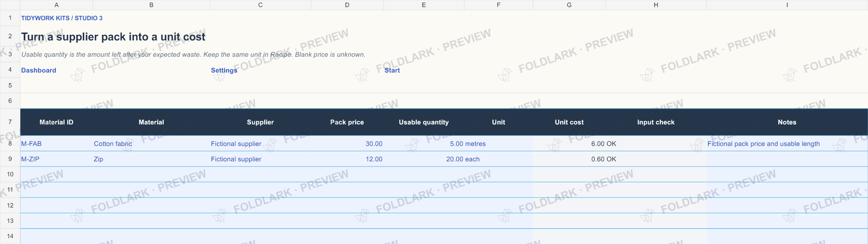Select column C header
The width and height of the screenshot is (868, 244).
[260, 5]
